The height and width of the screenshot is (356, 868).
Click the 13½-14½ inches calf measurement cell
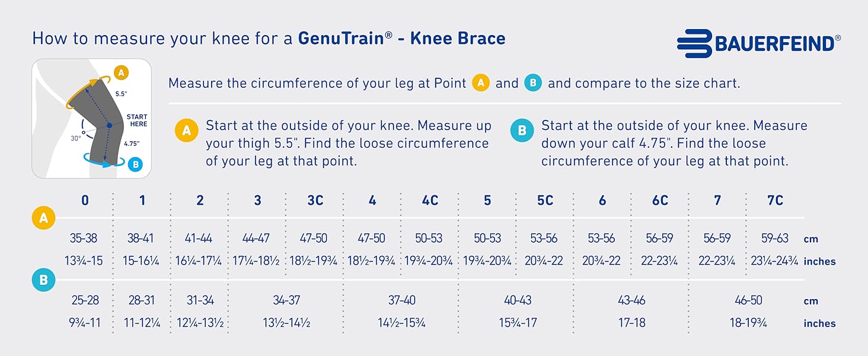pyautogui.click(x=286, y=323)
